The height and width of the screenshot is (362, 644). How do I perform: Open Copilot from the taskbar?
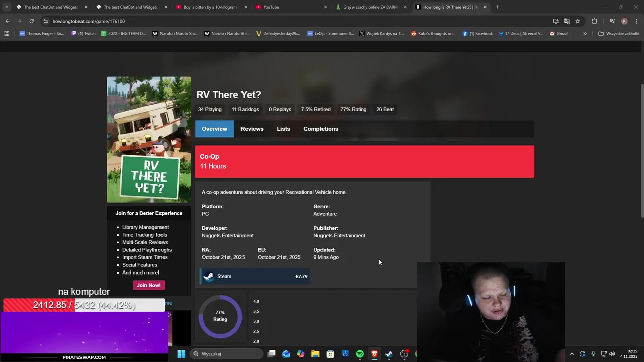[x=301, y=354]
